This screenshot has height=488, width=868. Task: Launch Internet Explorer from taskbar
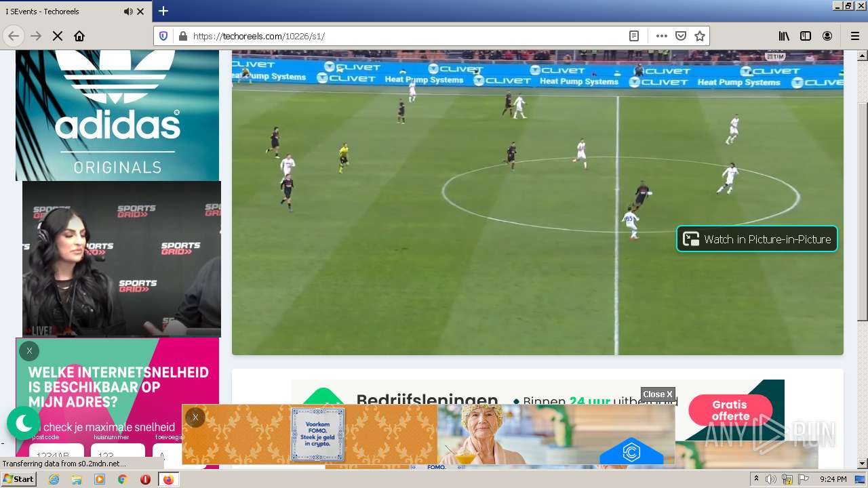tap(54, 479)
